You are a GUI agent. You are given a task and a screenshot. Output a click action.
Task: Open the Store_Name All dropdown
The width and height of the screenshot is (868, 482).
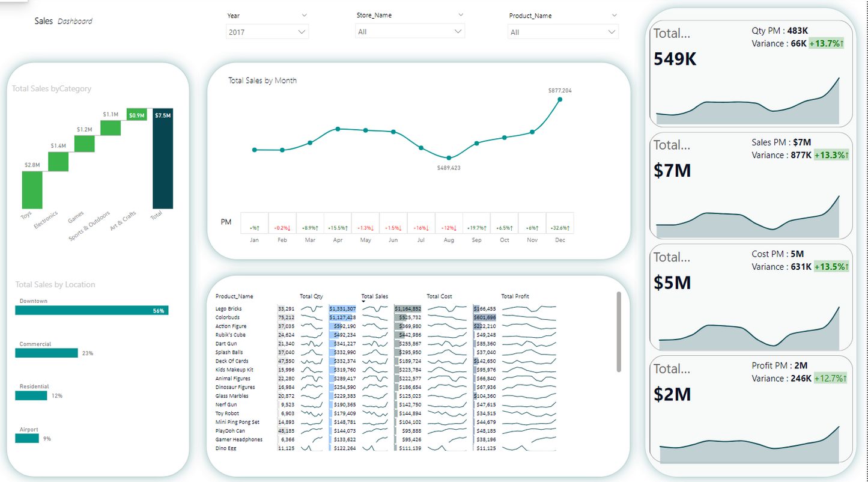tap(410, 32)
